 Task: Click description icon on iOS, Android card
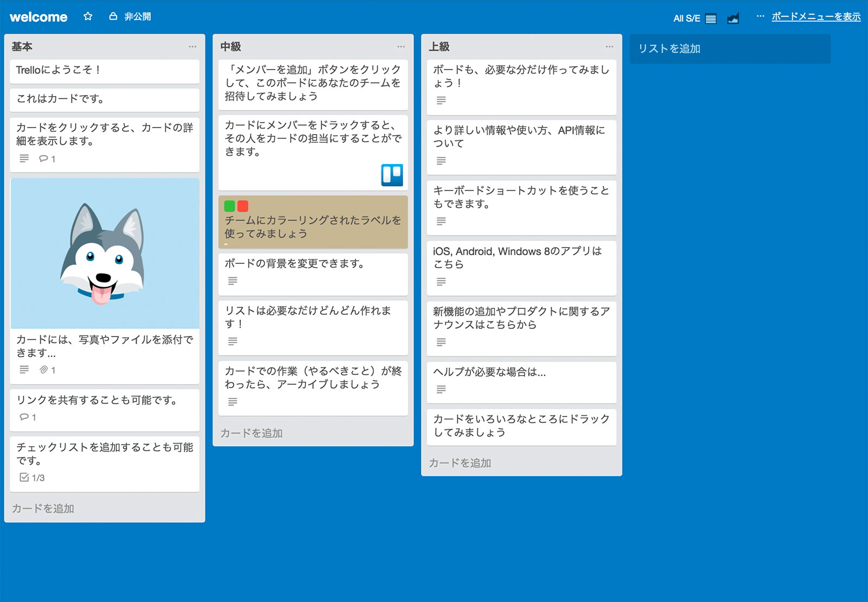coord(441,282)
